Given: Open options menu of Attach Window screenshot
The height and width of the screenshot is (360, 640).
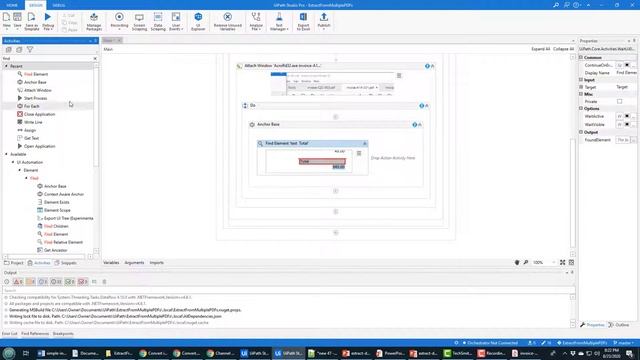Looking at the screenshot, I should click(399, 76).
